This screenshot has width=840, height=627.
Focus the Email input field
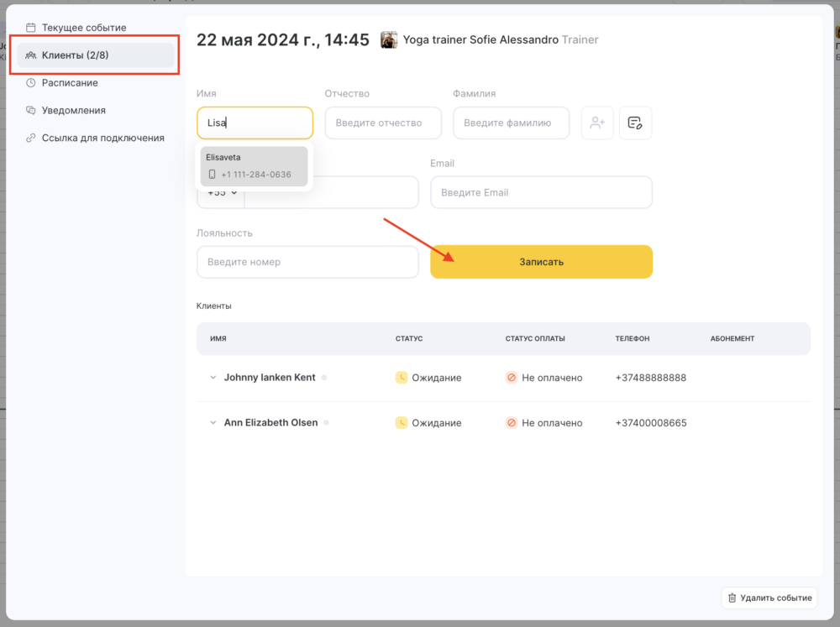point(541,192)
